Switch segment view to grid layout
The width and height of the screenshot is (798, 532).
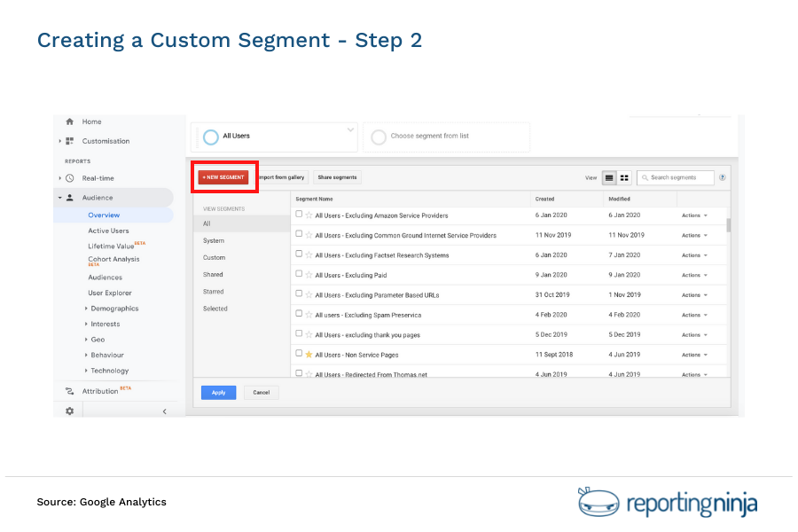click(624, 177)
